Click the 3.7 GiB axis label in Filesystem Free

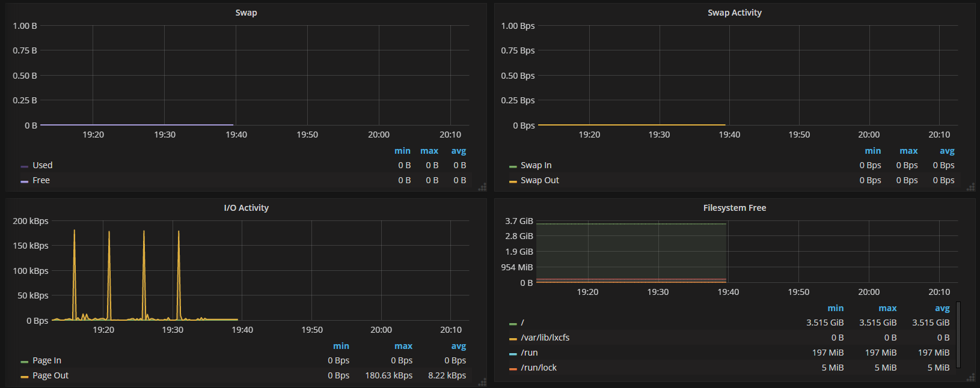tap(519, 221)
